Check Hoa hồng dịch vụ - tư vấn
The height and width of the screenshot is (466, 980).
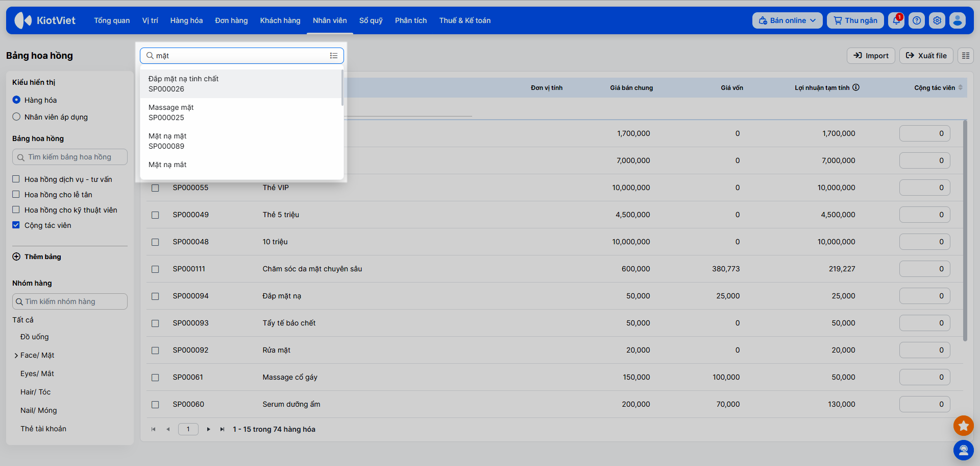[x=16, y=179]
